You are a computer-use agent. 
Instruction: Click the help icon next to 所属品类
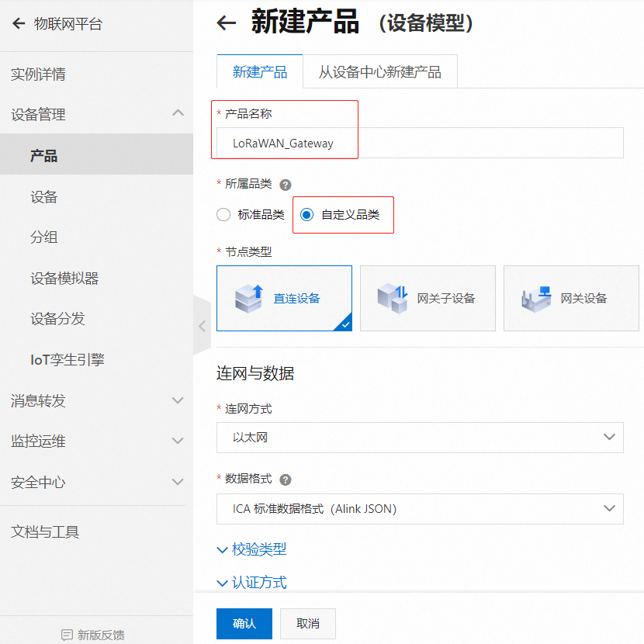tap(286, 185)
